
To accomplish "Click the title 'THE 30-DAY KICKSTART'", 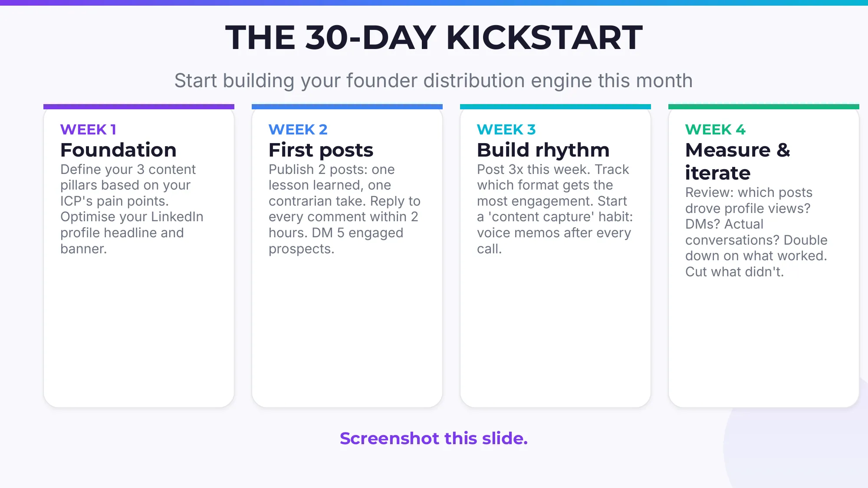I will coord(434,38).
